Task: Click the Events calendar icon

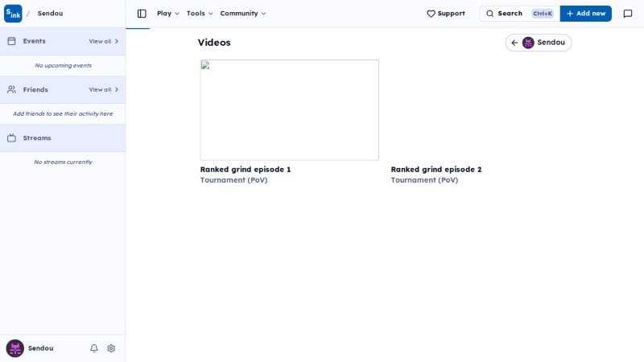Action: pyautogui.click(x=11, y=41)
